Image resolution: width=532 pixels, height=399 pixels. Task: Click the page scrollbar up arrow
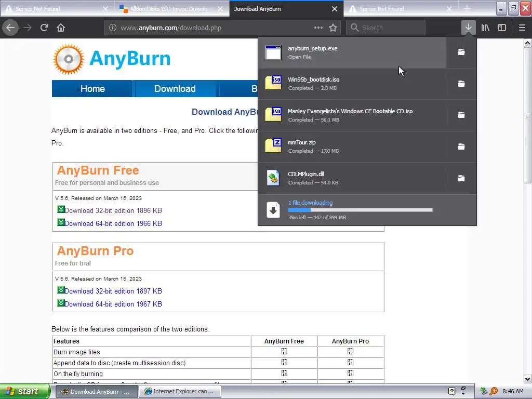(x=527, y=43)
